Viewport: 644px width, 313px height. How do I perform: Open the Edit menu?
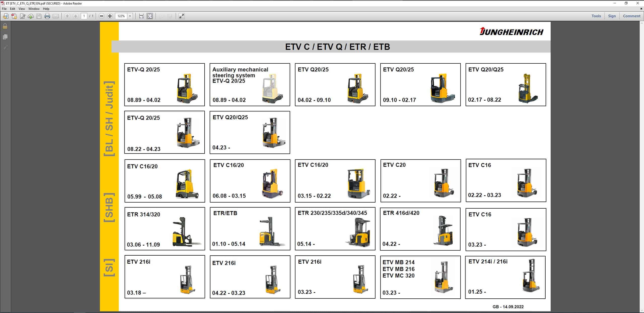[x=13, y=9]
